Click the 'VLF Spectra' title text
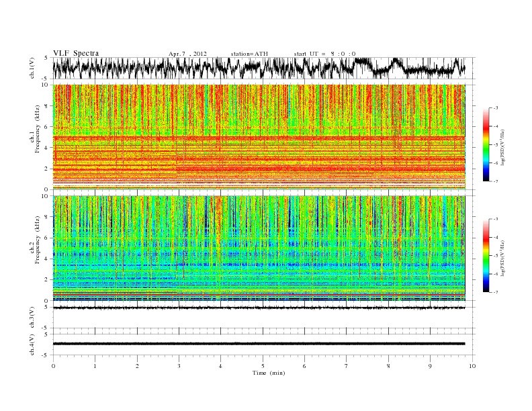532x411 pixels. [x=76, y=53]
